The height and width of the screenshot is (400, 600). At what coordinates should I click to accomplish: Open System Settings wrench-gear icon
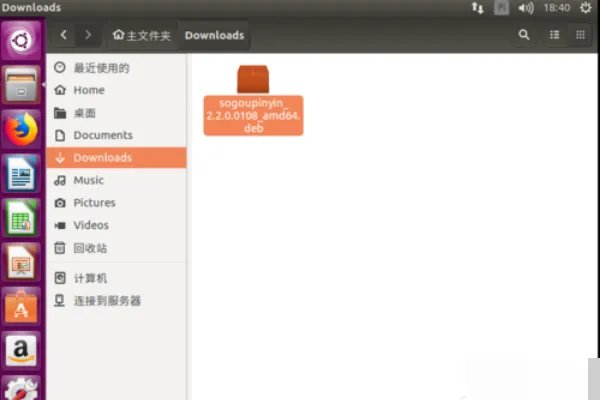[x=21, y=388]
